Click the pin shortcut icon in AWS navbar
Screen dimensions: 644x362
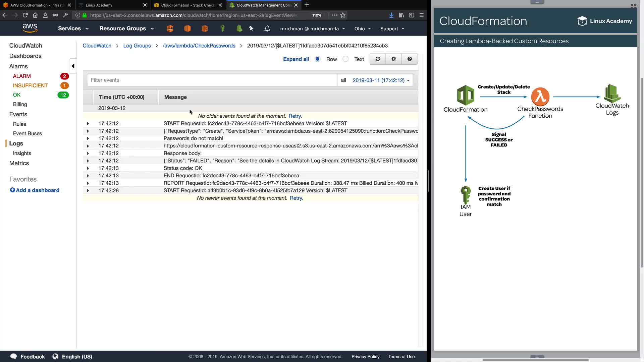(x=251, y=28)
